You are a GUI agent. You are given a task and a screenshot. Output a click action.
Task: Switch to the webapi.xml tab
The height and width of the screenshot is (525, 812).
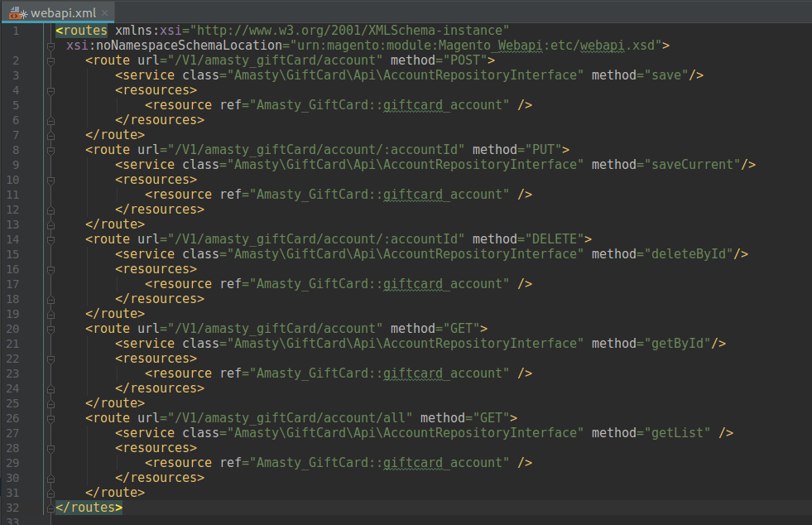[62, 12]
